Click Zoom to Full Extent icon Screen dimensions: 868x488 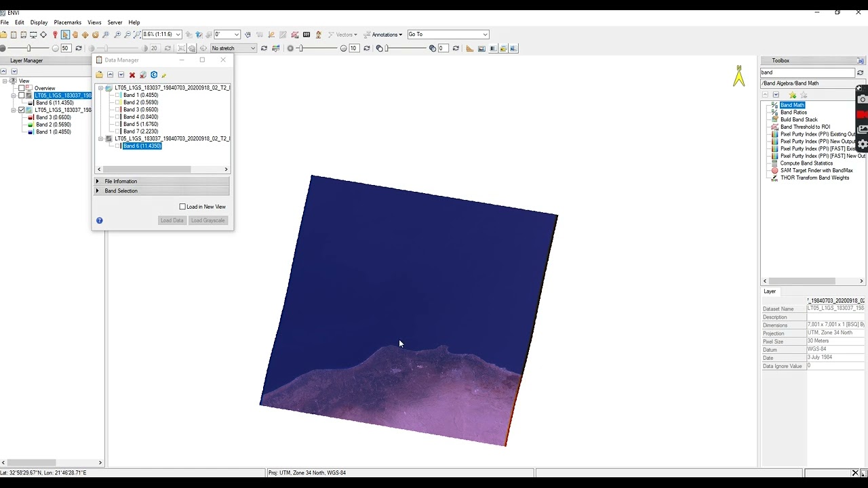click(137, 35)
